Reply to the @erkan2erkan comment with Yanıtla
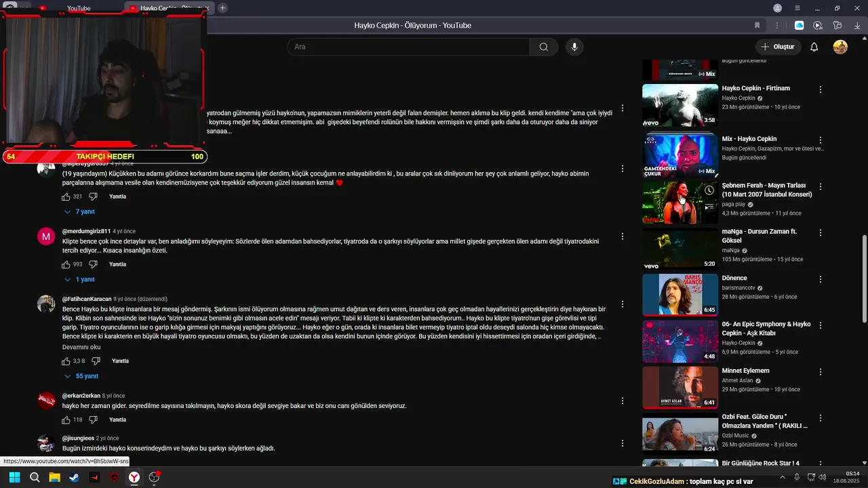Screen dimensions: 868x488 tap(118, 420)
